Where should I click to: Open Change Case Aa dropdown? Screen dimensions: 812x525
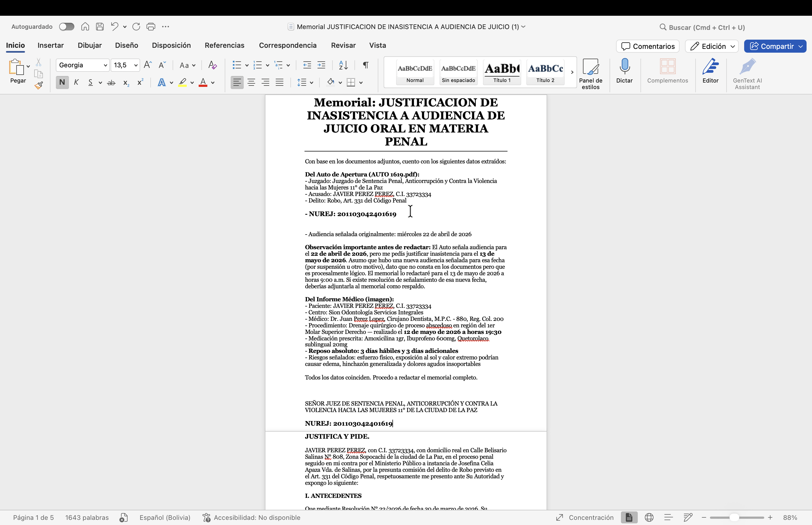coord(188,65)
